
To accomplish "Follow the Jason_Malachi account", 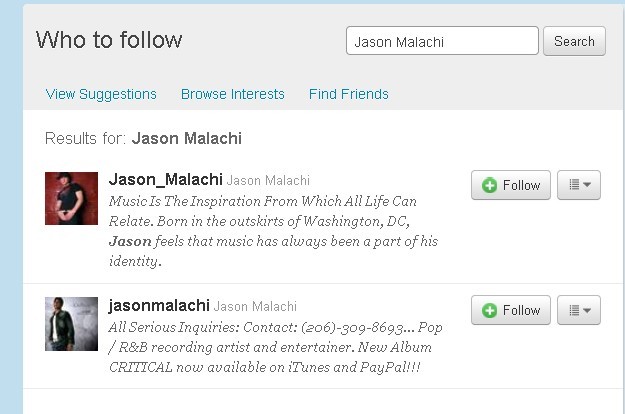I will click(x=511, y=185).
